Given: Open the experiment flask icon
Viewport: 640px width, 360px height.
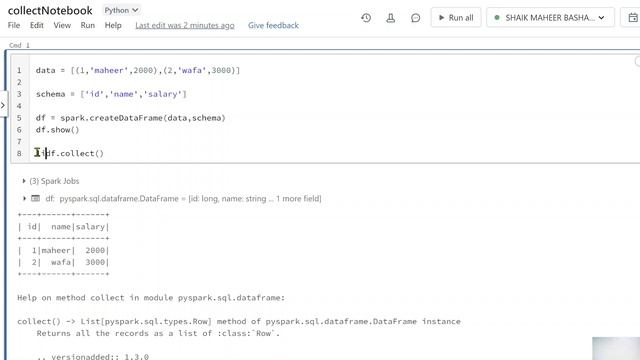Looking at the screenshot, I should point(391,18).
